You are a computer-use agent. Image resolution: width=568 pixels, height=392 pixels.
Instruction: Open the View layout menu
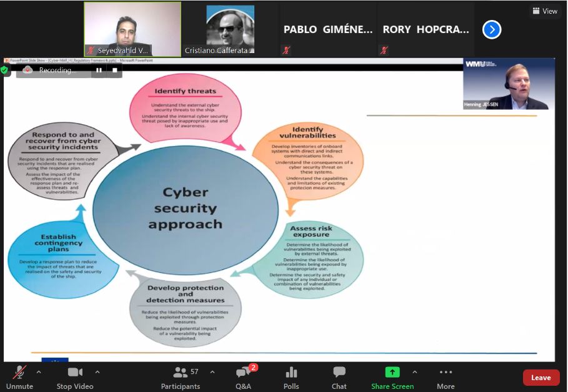click(x=544, y=11)
